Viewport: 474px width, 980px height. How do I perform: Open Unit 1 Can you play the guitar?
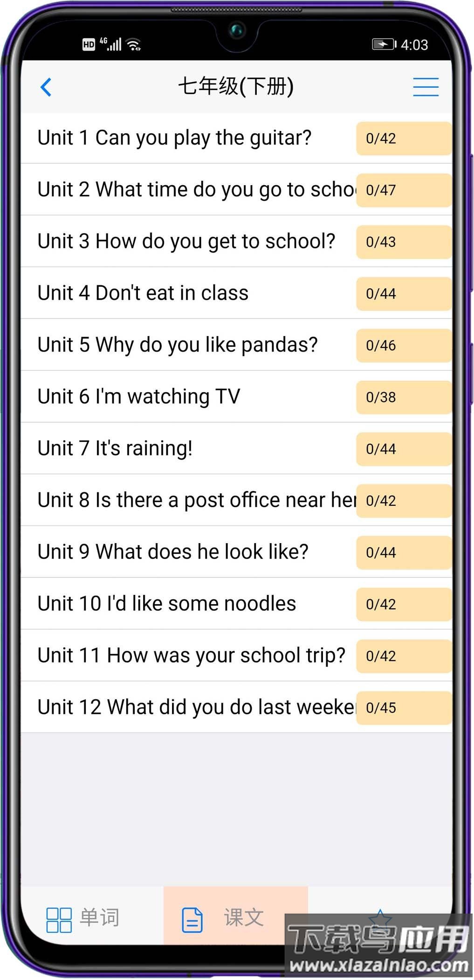(174, 138)
